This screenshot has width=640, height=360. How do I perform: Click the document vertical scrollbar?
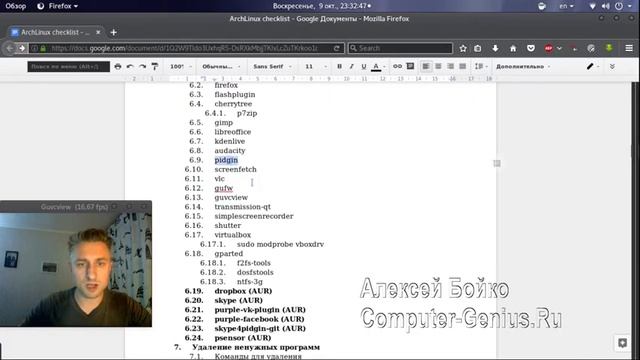(636, 220)
